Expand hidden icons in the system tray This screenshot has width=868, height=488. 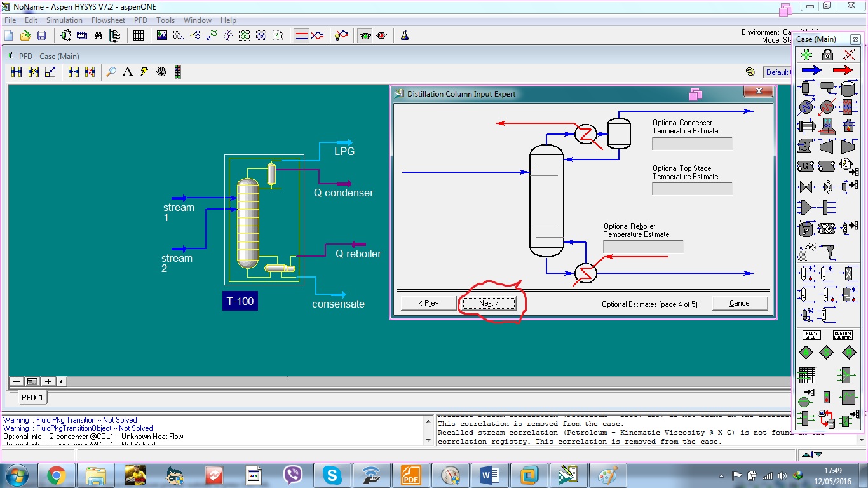click(721, 475)
